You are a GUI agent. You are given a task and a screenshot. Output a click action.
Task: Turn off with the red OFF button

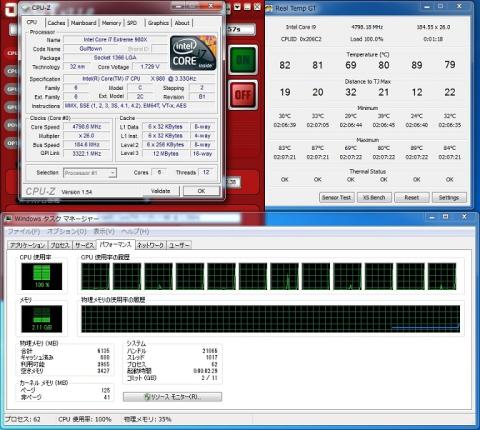pos(243,95)
